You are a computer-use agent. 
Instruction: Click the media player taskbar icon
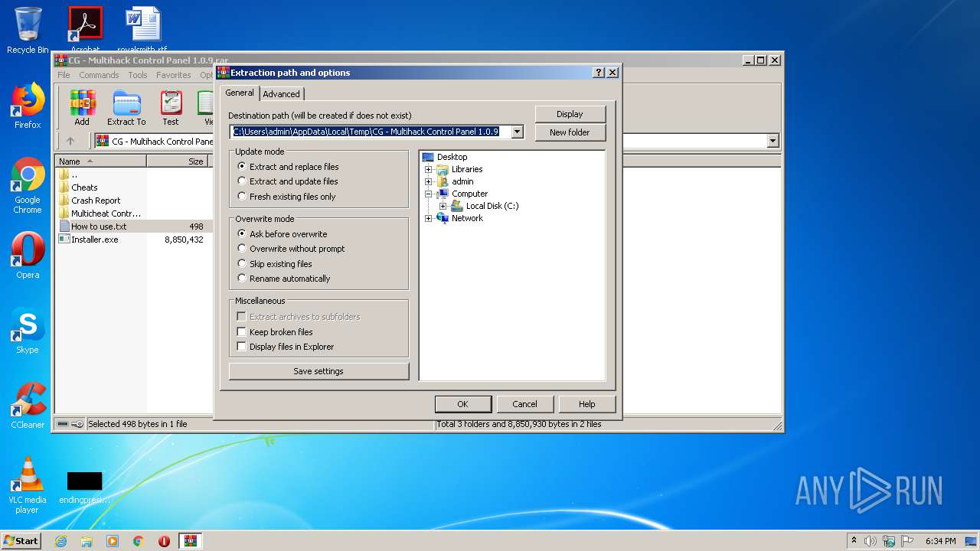[113, 541]
